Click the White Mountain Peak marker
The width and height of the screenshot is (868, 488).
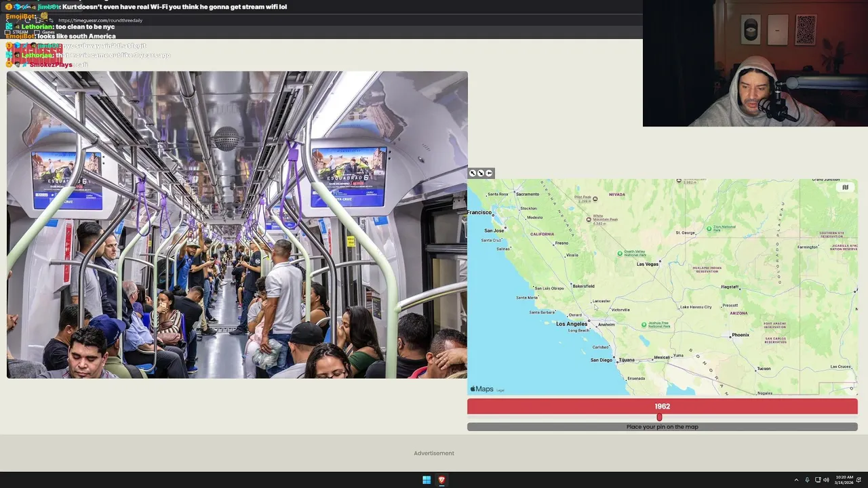[589, 219]
